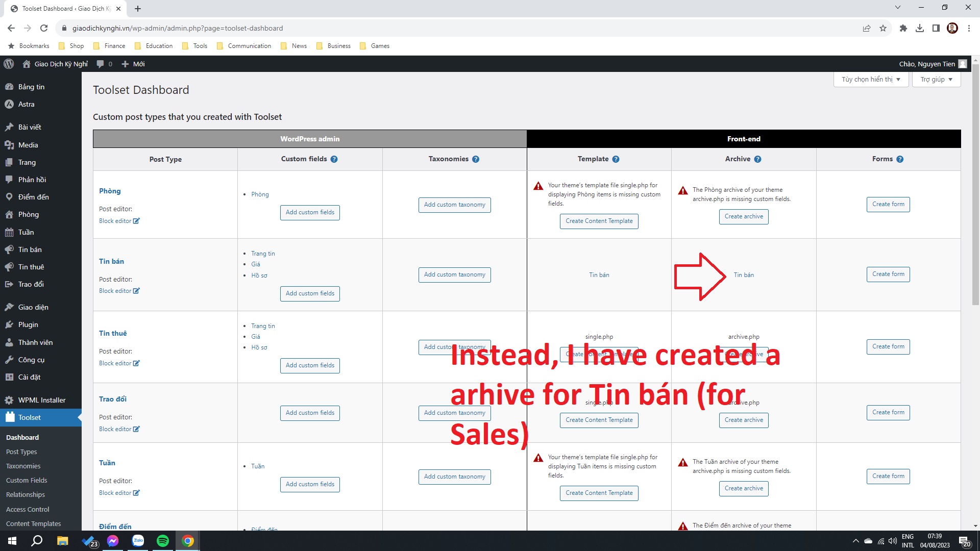Click help icon beside Forms header
This screenshot has height=551, width=980.
900,159
